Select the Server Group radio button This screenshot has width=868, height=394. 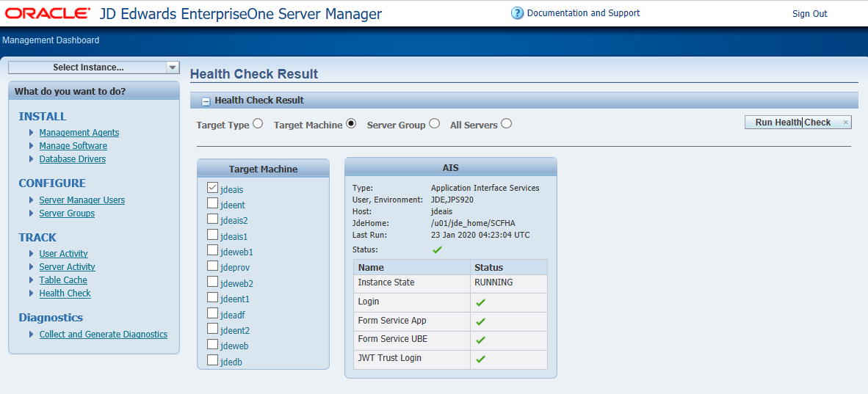tap(434, 124)
